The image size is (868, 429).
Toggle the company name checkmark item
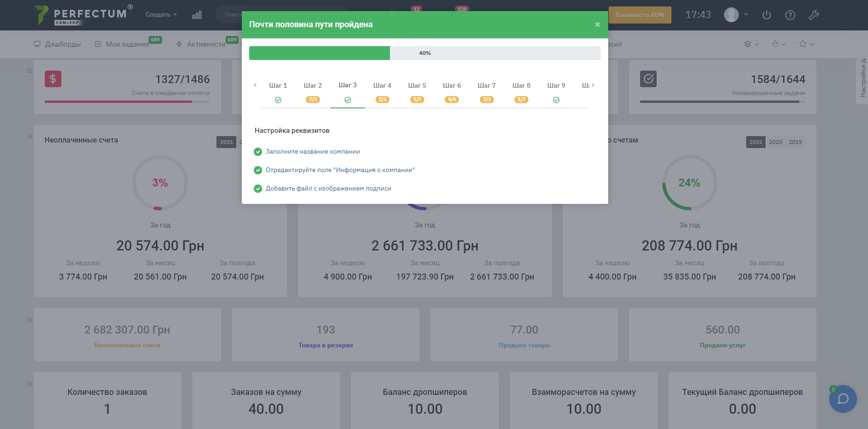pos(258,152)
